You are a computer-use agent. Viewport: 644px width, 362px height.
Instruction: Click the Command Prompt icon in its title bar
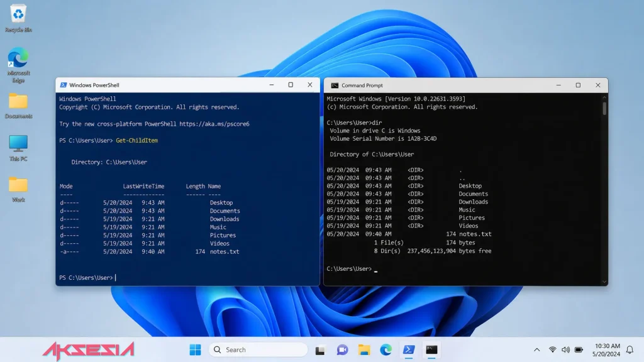click(x=335, y=85)
